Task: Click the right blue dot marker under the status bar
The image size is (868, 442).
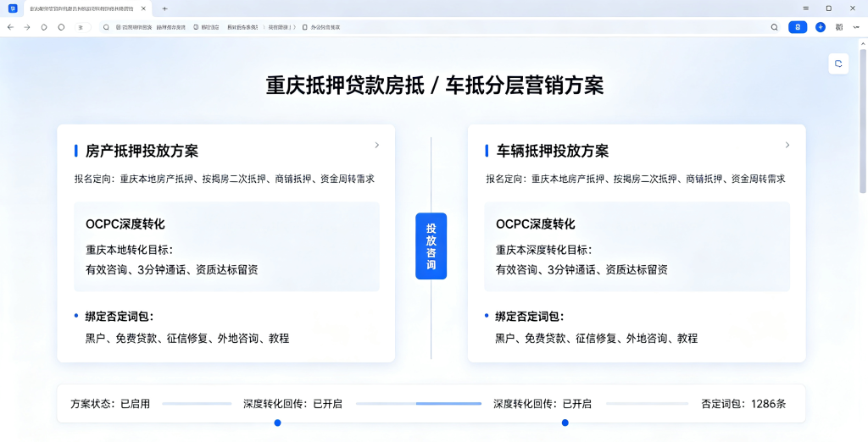Action: tap(565, 423)
